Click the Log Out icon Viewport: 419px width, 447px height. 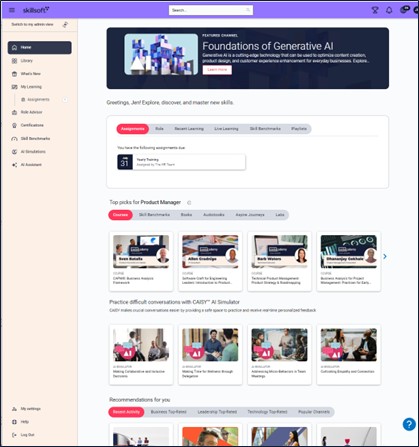(x=14, y=435)
